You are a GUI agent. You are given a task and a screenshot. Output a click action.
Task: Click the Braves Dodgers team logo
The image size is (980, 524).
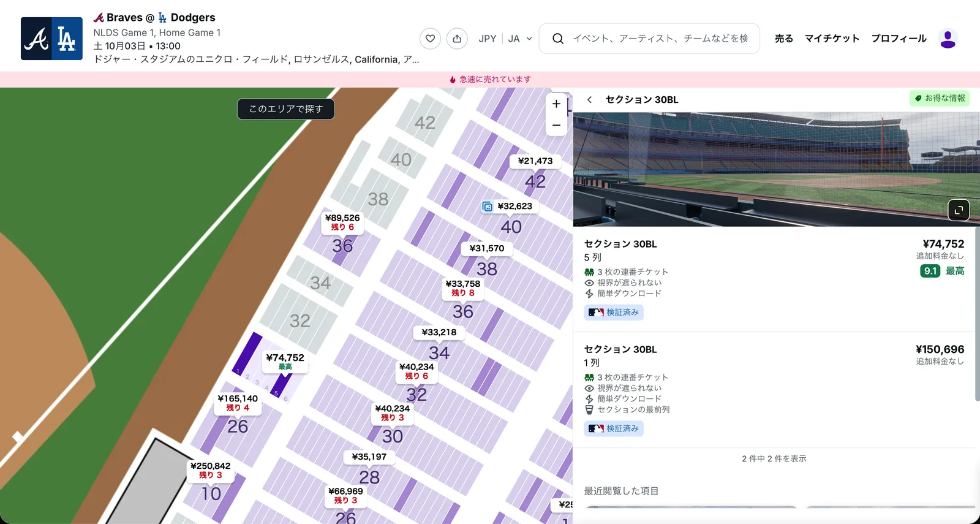coord(51,39)
